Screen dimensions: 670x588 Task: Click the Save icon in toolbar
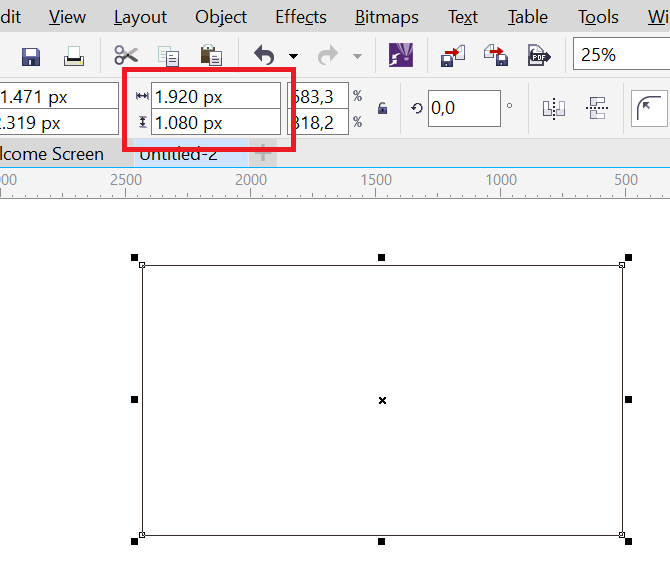click(x=31, y=56)
